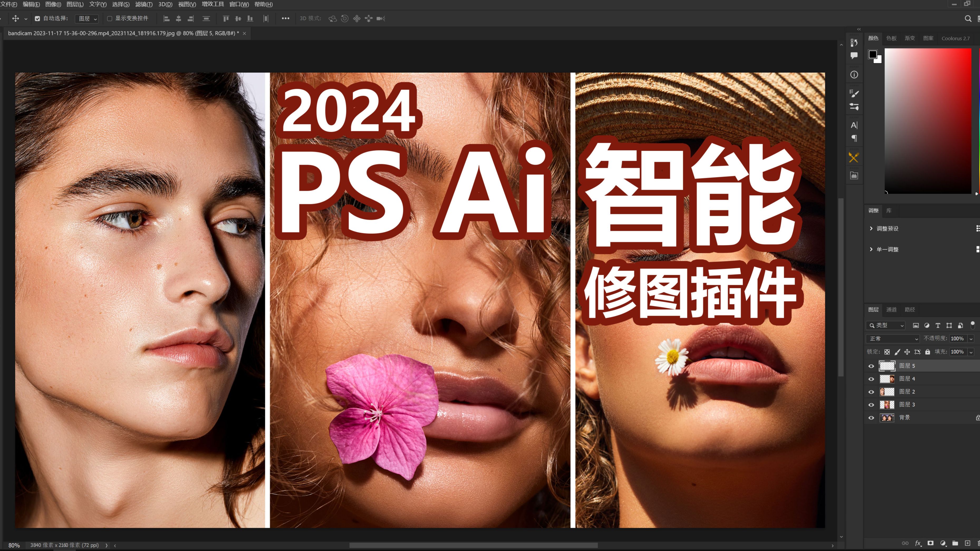The width and height of the screenshot is (980, 551).
Task: Align bottom edges of layers
Action: (x=250, y=18)
